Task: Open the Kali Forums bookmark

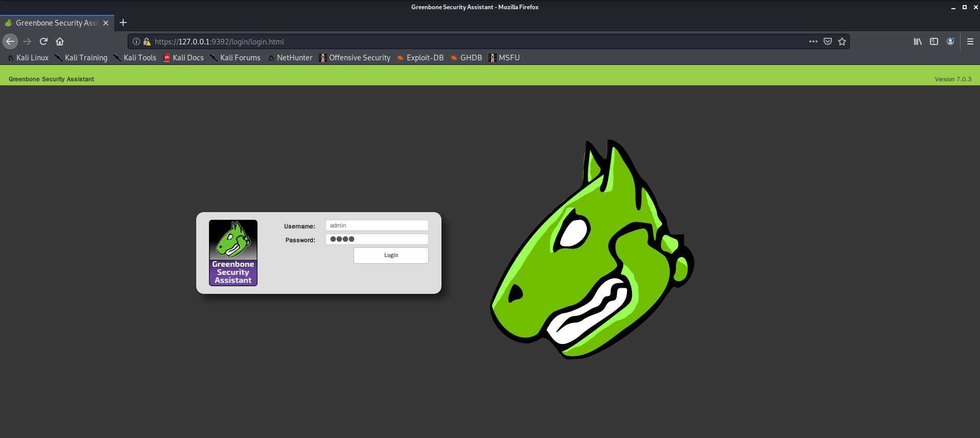Action: coord(236,58)
